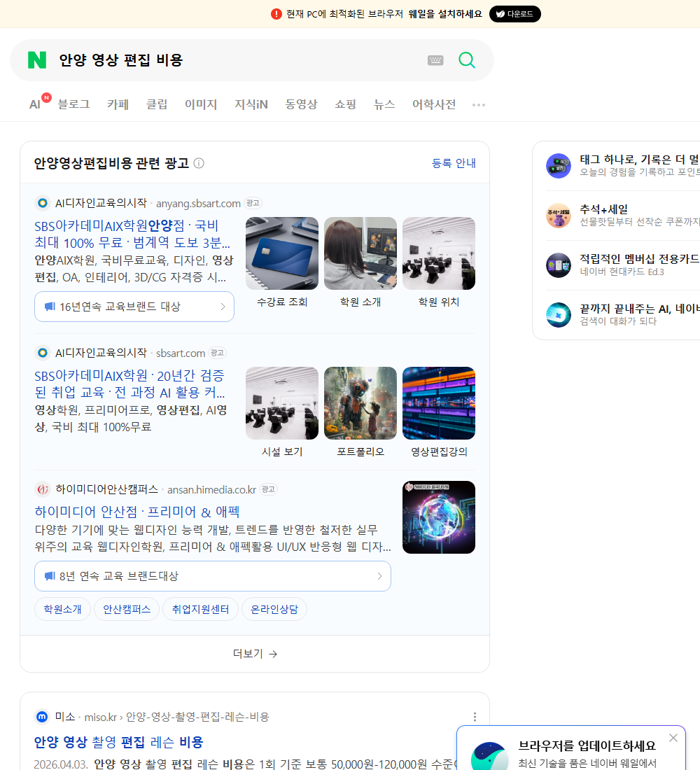Open miso.kr breadcrumb link

click(x=177, y=717)
